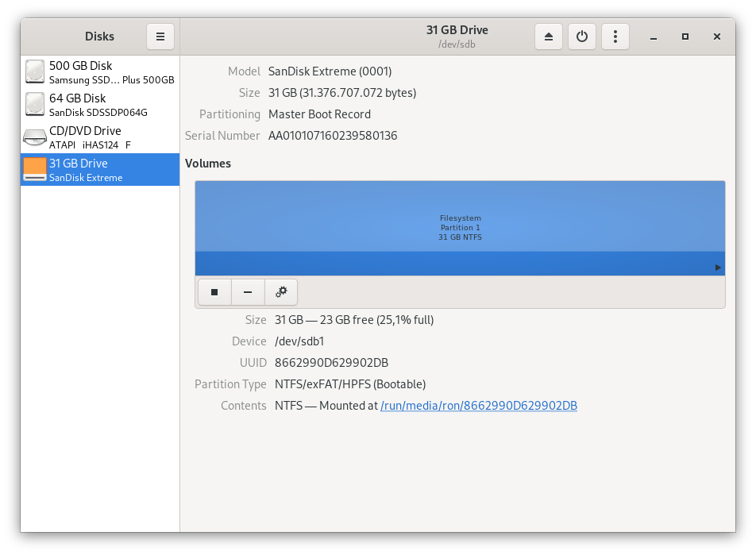Select the Partition 1 NTFS volume block

[x=460, y=228]
